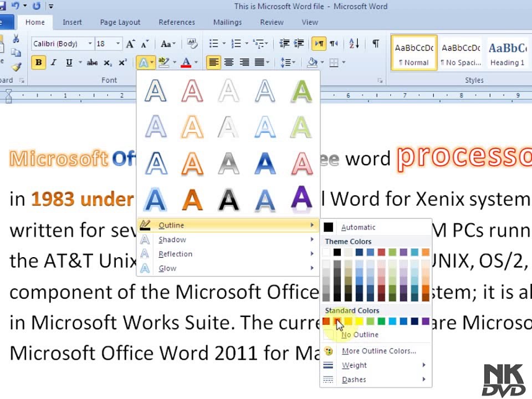Image resolution: width=532 pixels, height=399 pixels.
Task: Apply the No Spacing style
Action: click(461, 53)
